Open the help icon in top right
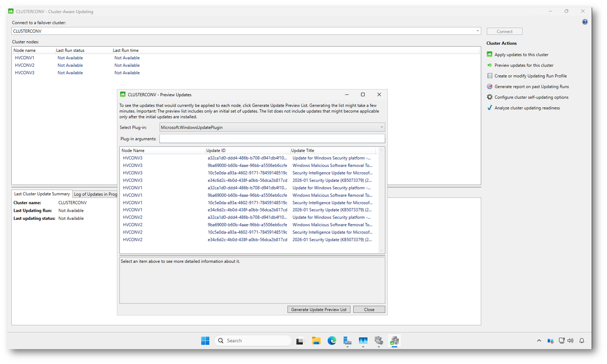 pos(585,22)
